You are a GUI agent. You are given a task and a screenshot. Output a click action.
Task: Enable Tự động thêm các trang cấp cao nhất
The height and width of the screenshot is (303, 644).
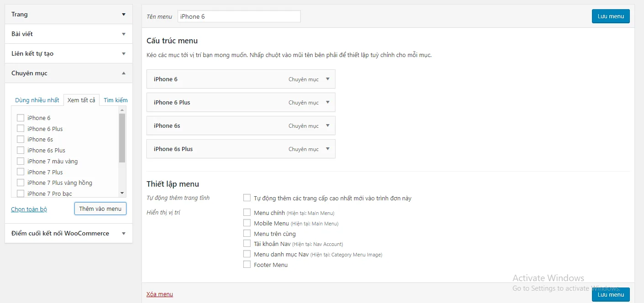(x=247, y=198)
